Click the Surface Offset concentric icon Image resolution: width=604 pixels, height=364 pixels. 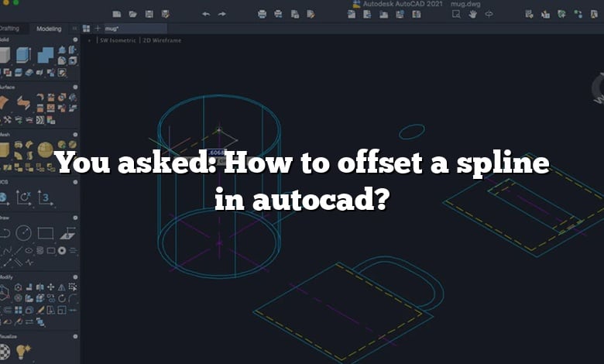[x=39, y=120]
